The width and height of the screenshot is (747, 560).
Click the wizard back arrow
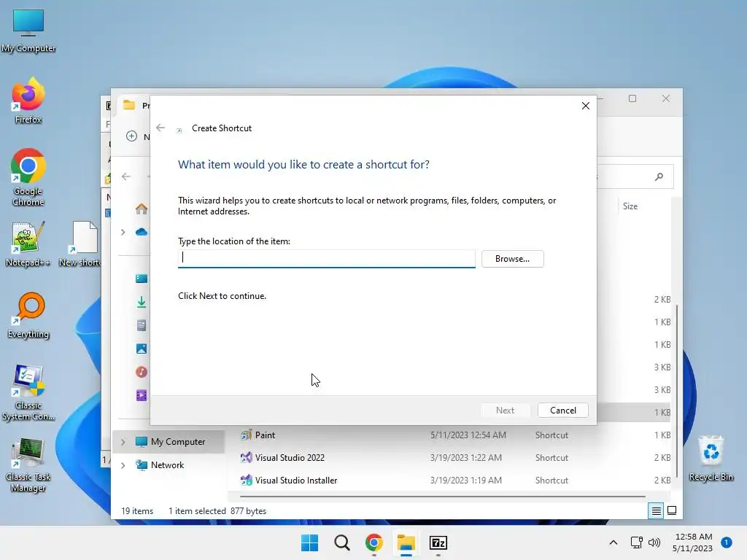160,128
